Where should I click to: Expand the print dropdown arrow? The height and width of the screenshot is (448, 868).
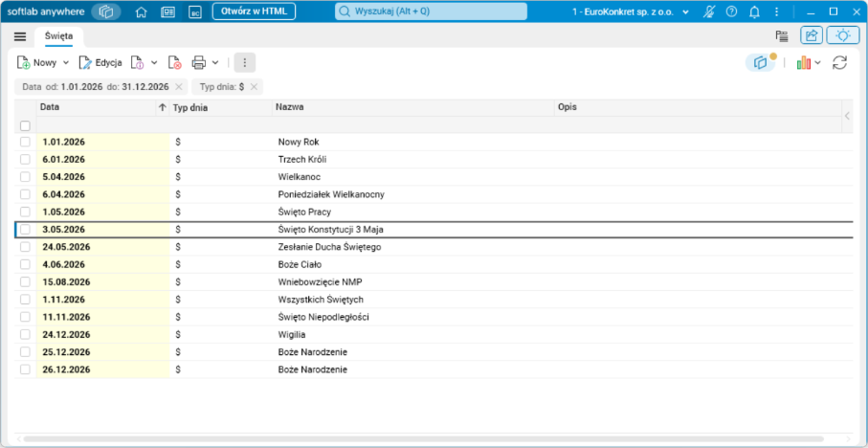215,62
